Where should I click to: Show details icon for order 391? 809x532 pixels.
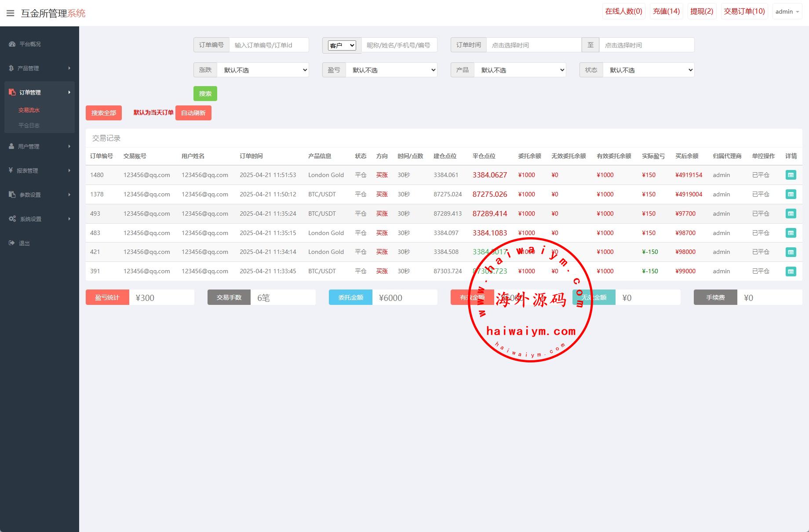791,271
